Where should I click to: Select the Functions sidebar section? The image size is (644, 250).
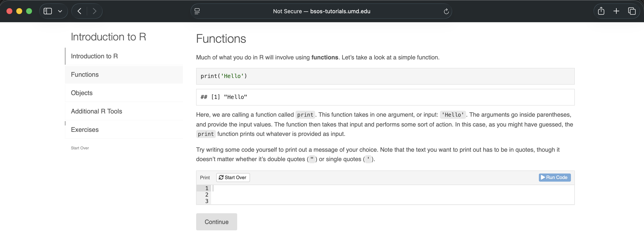pos(85,75)
